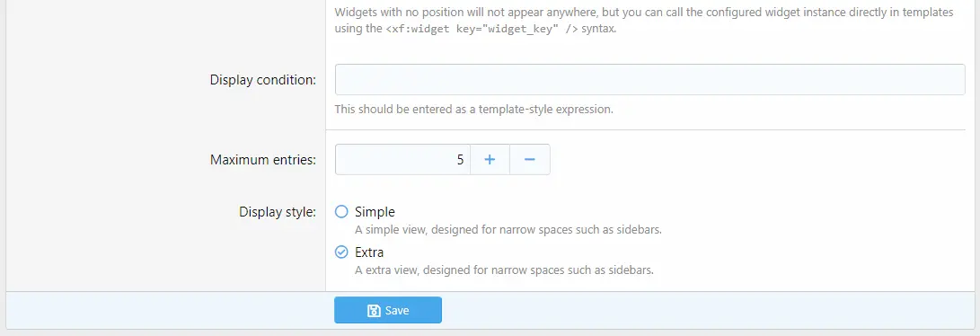Decrease maximum entries with the minus icon
Viewport: 980px width, 336px height.
[530, 160]
